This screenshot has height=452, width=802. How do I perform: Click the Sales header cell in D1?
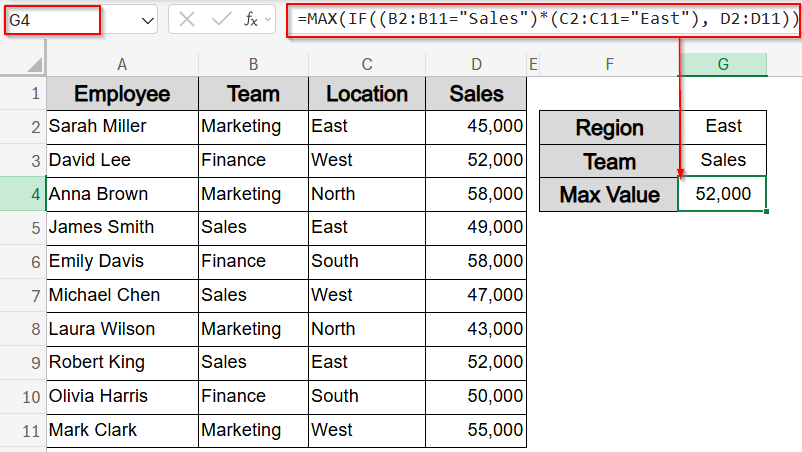tap(476, 94)
